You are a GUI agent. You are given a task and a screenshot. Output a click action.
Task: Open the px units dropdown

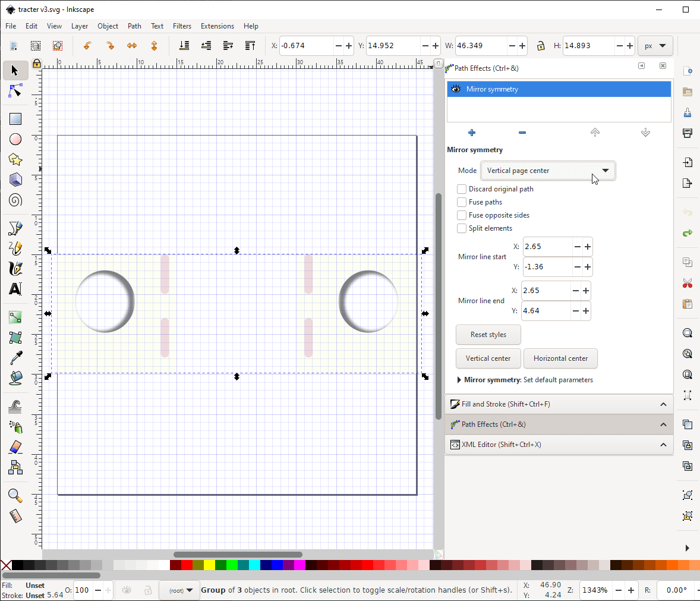pyautogui.click(x=655, y=46)
